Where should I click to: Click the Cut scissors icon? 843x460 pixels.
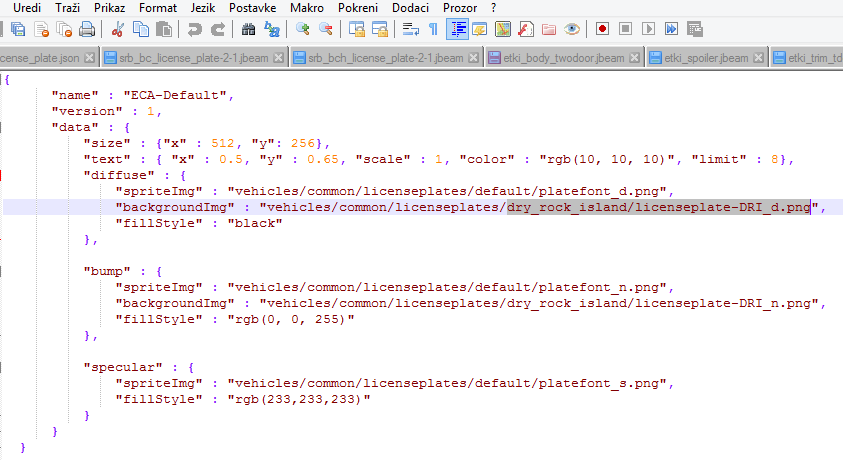pos(117,29)
